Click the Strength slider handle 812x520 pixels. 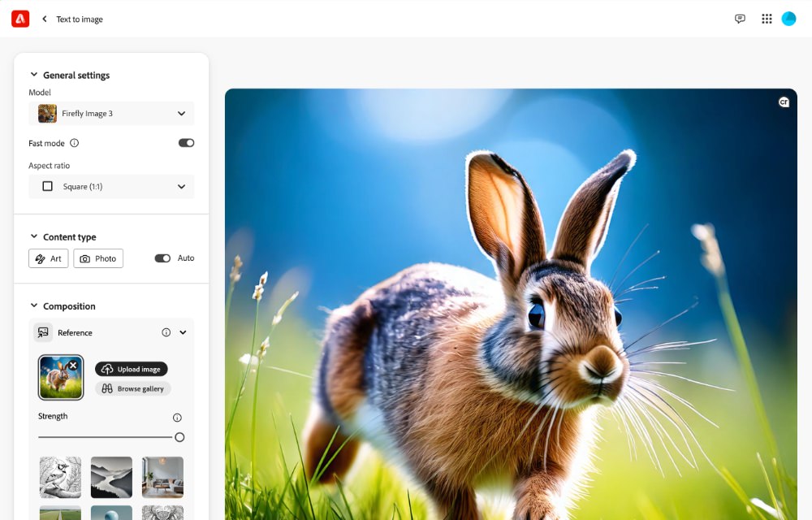[x=179, y=437]
